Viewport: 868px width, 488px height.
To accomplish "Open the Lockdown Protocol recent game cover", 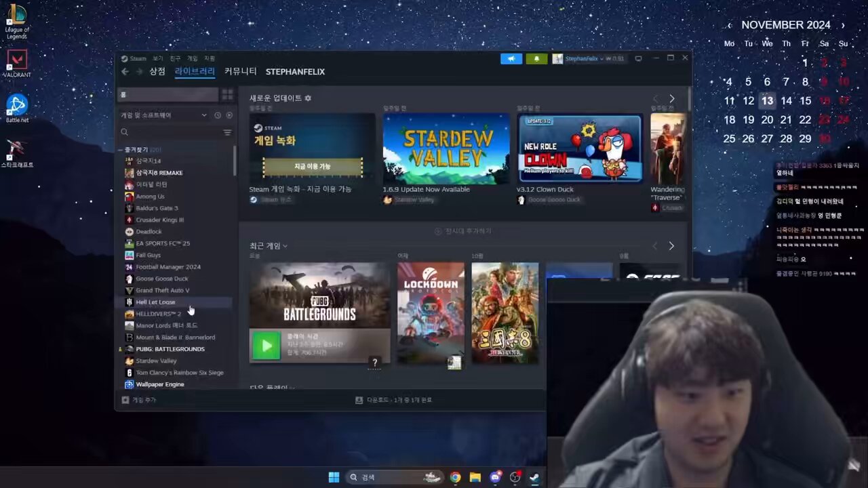I will pyautogui.click(x=431, y=313).
